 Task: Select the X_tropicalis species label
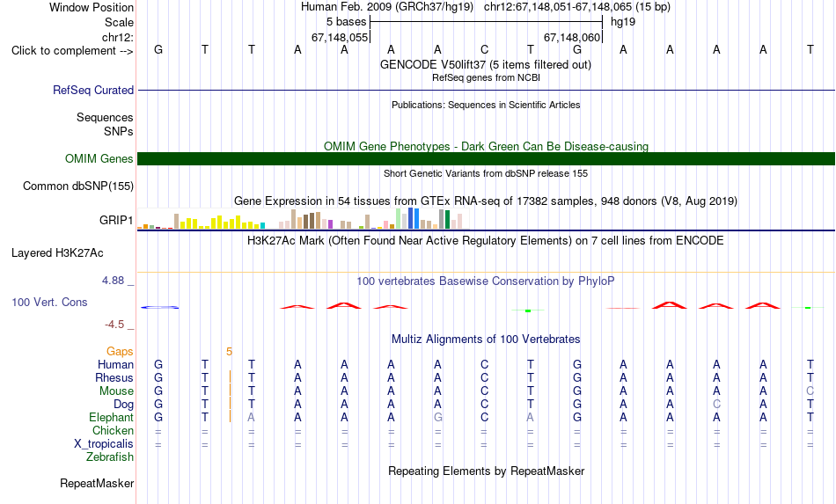pyautogui.click(x=104, y=444)
